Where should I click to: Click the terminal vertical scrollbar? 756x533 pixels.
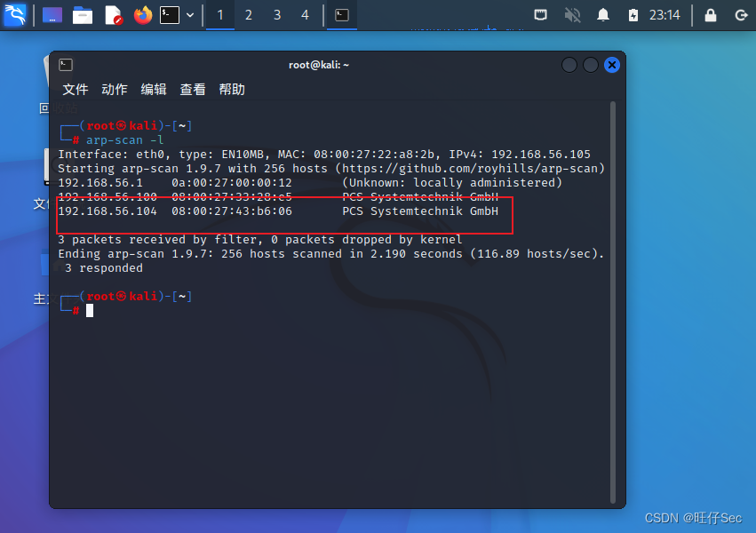pyautogui.click(x=613, y=302)
